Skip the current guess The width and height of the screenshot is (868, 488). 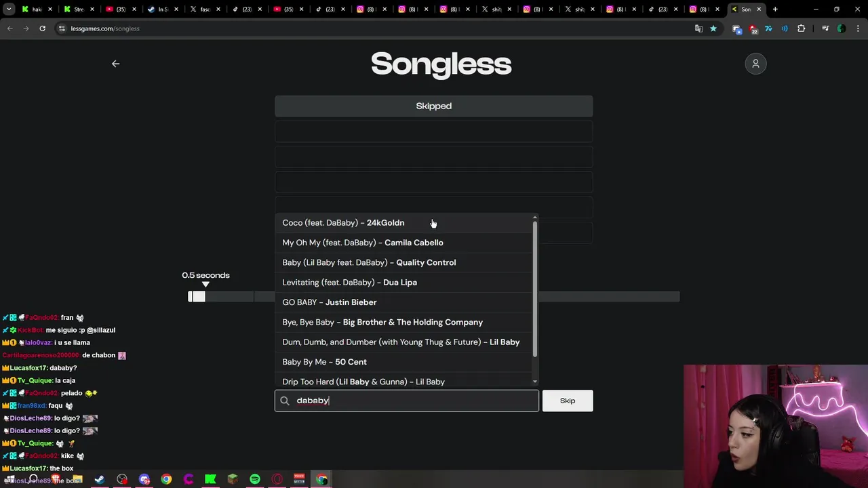click(568, 401)
